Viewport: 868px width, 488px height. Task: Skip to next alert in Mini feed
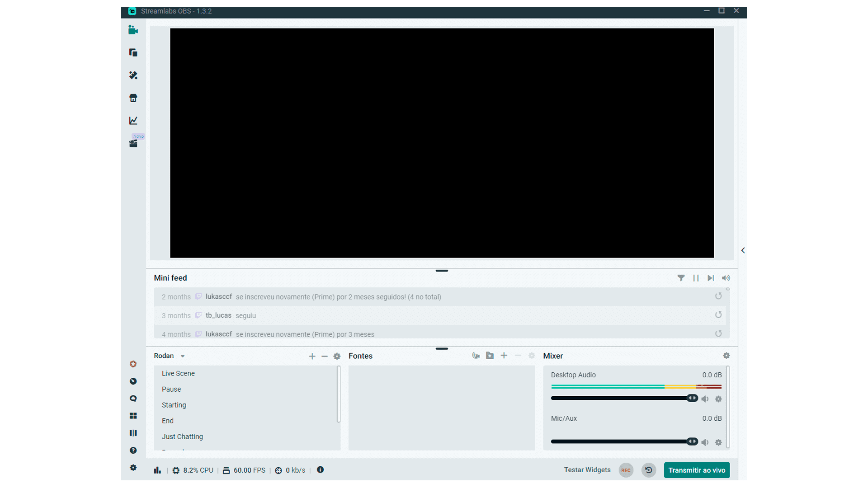coord(711,278)
